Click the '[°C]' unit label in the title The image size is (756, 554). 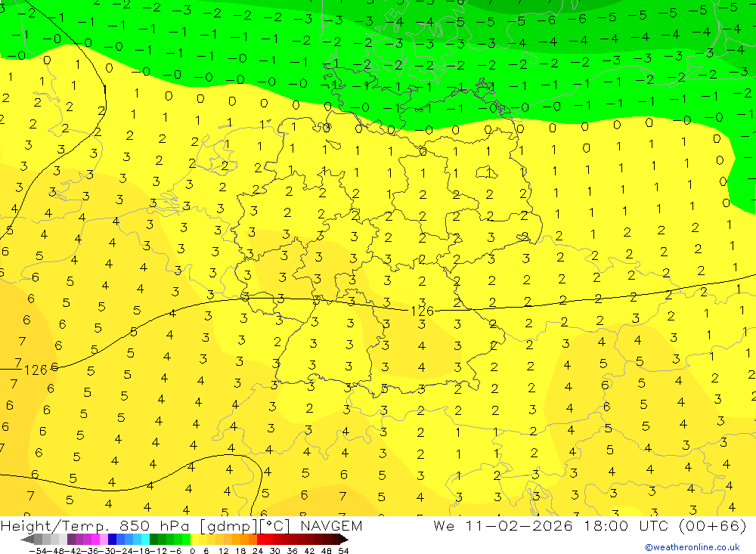275,526
